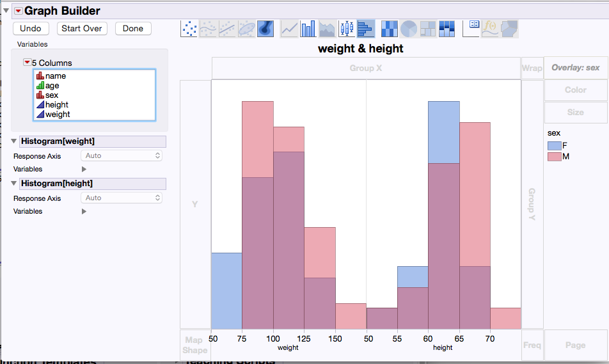Viewport: 609px width, 364px height.
Task: Select the Treemap element icon
Action: coord(427,29)
